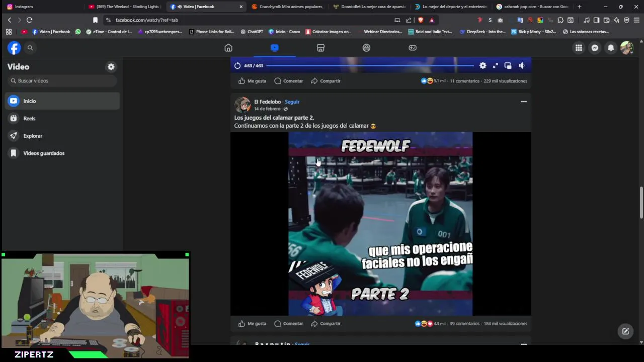Click Brave Shields lion icon

click(x=421, y=20)
